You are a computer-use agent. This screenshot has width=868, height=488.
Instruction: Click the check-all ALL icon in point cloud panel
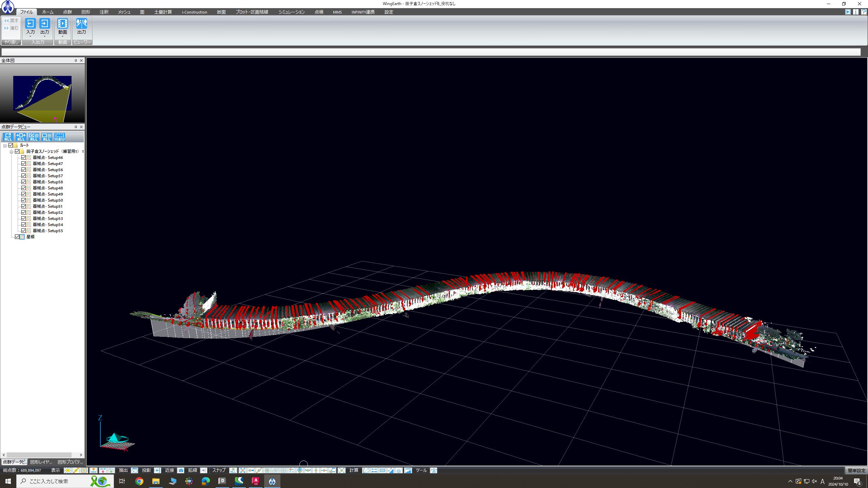tap(34, 137)
